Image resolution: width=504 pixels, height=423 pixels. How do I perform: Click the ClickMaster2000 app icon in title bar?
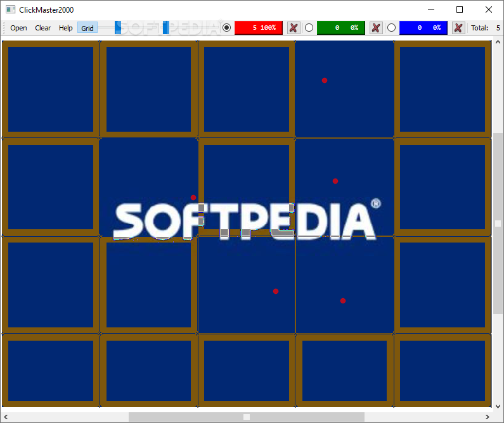(11, 9)
